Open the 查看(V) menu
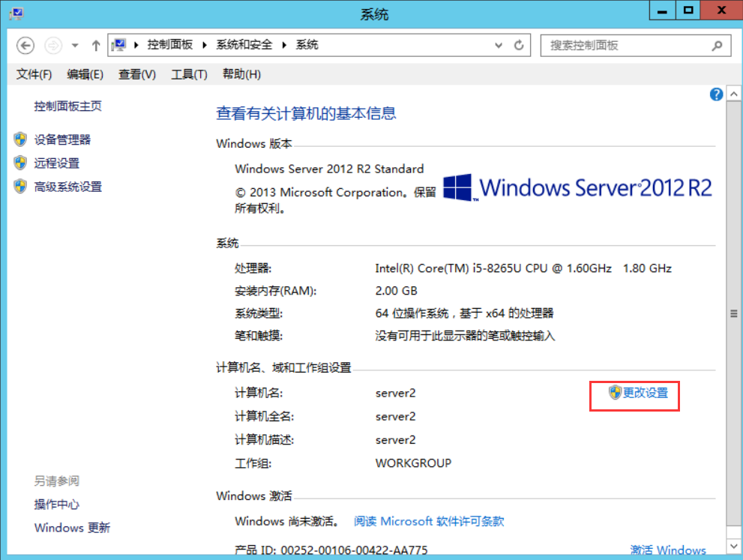The width and height of the screenshot is (743, 560). (x=137, y=74)
